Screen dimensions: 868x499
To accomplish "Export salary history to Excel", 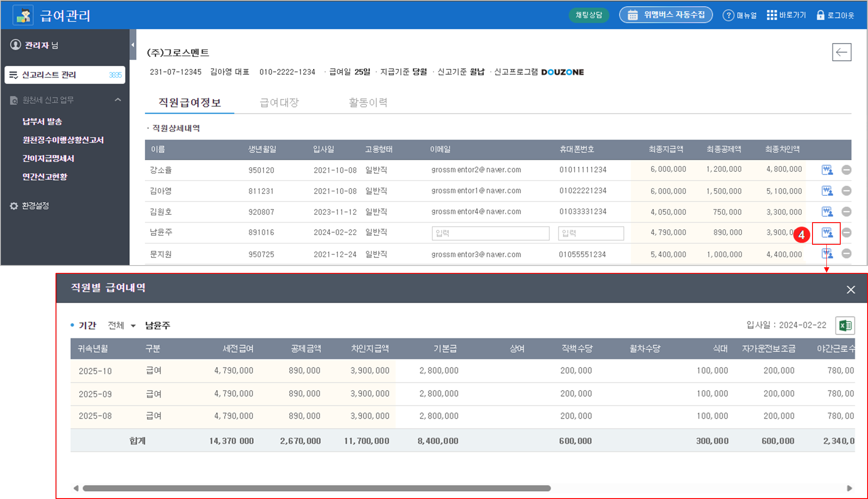I will tap(845, 325).
